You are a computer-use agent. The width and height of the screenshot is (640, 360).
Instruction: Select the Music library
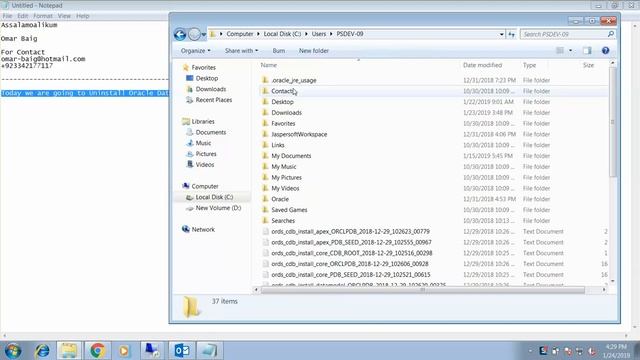pyautogui.click(x=203, y=143)
